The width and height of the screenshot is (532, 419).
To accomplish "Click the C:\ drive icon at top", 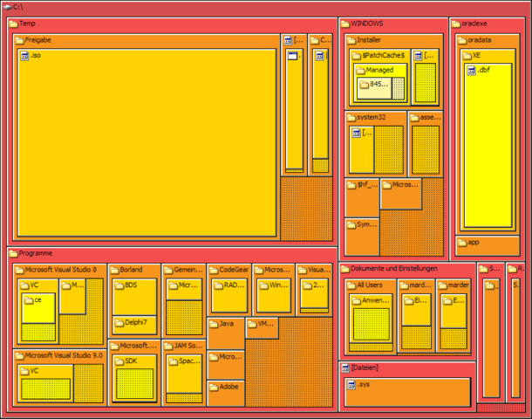I will coord(8,7).
